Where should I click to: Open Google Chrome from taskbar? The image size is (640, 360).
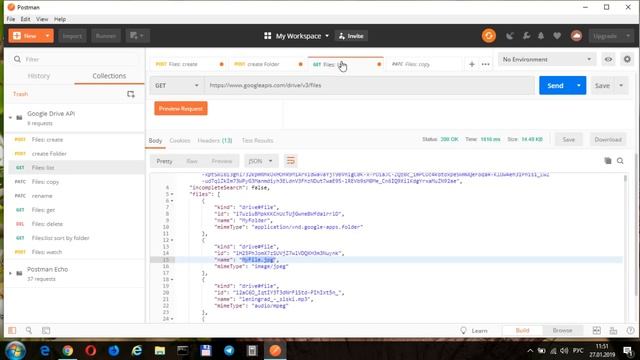(x=68, y=350)
